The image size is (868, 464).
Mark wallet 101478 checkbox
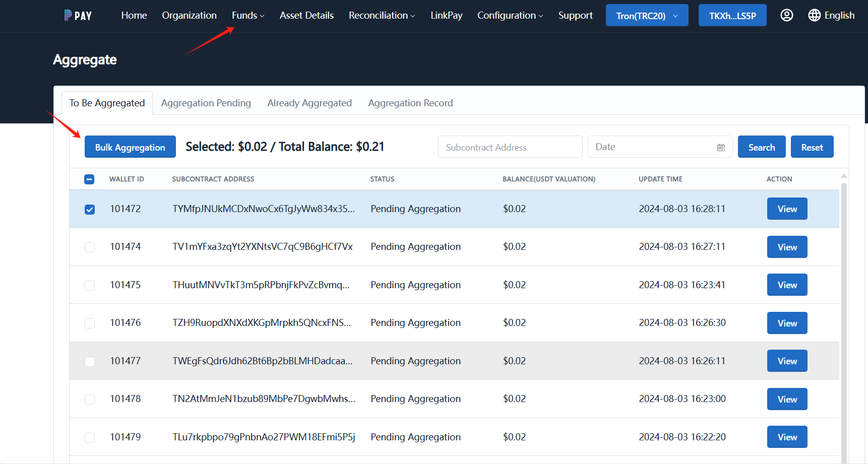pos(90,399)
